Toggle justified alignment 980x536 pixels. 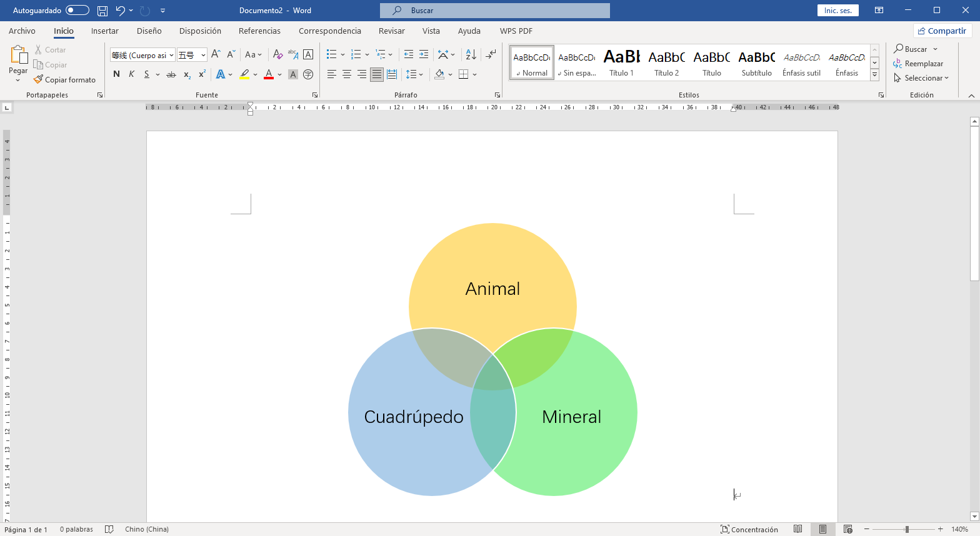tap(377, 74)
